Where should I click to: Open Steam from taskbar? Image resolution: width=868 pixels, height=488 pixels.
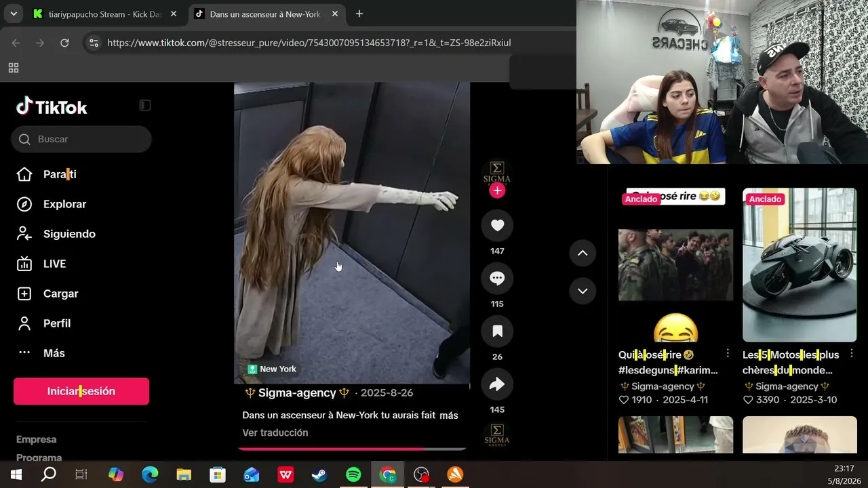tap(319, 474)
